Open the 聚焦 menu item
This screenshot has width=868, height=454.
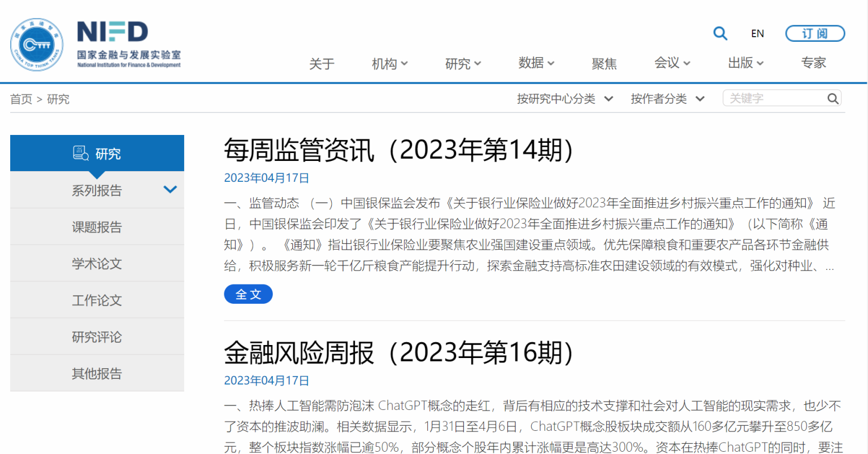pos(604,64)
